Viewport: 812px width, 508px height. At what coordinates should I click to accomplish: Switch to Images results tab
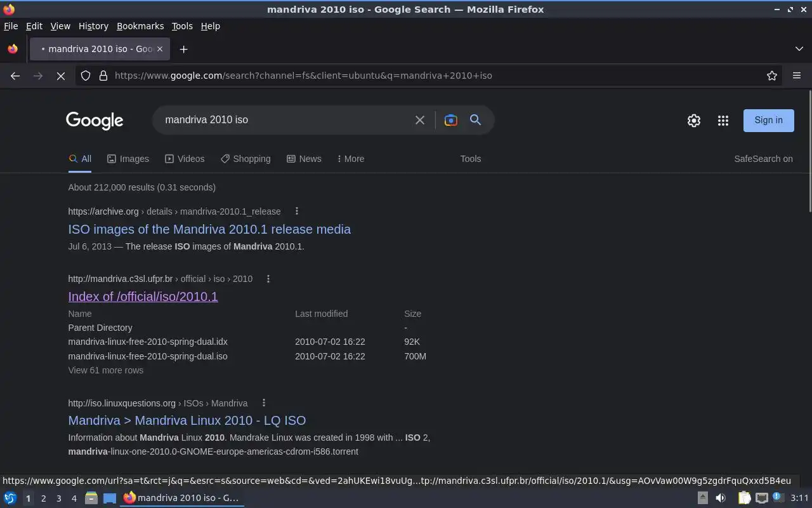pyautogui.click(x=128, y=159)
